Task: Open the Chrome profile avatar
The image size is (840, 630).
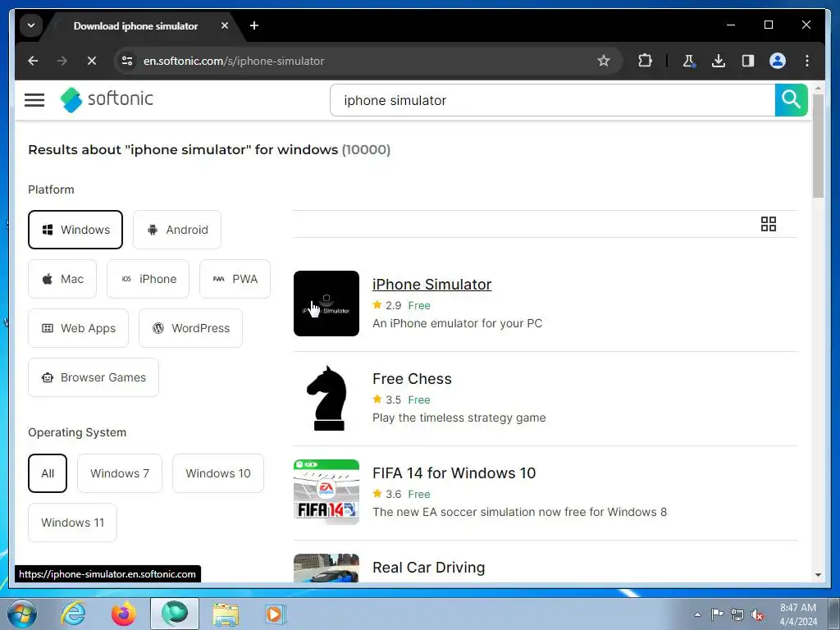Action: (778, 61)
